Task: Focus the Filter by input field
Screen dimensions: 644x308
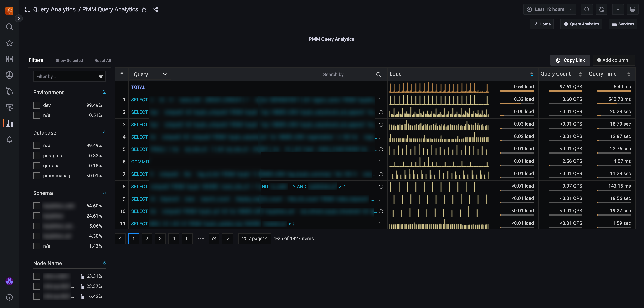Action: click(69, 76)
